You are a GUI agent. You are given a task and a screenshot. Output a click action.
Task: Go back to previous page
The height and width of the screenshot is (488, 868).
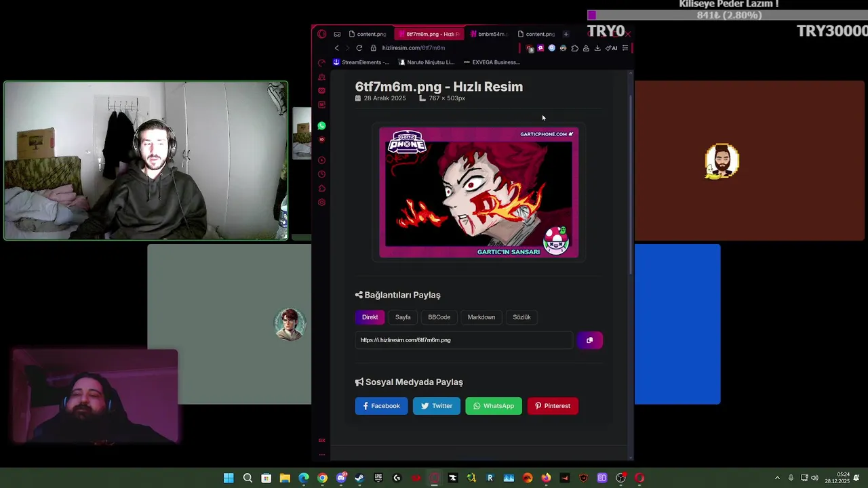336,48
